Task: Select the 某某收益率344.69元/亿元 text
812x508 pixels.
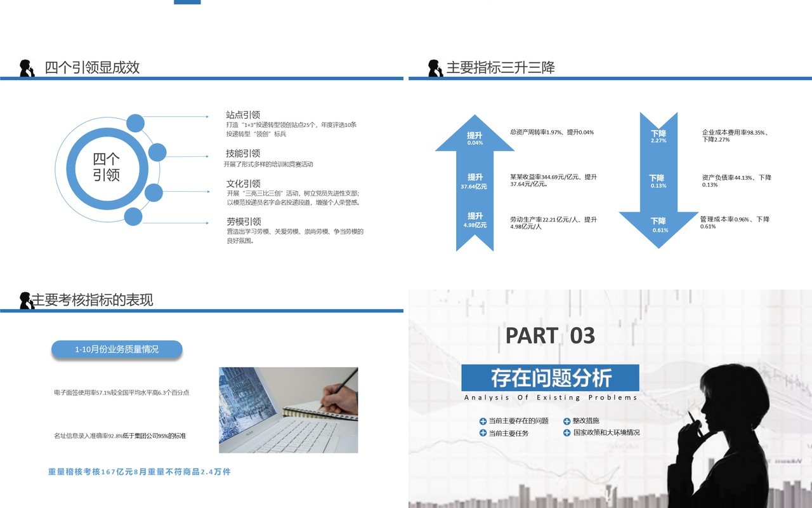Action: (553, 180)
